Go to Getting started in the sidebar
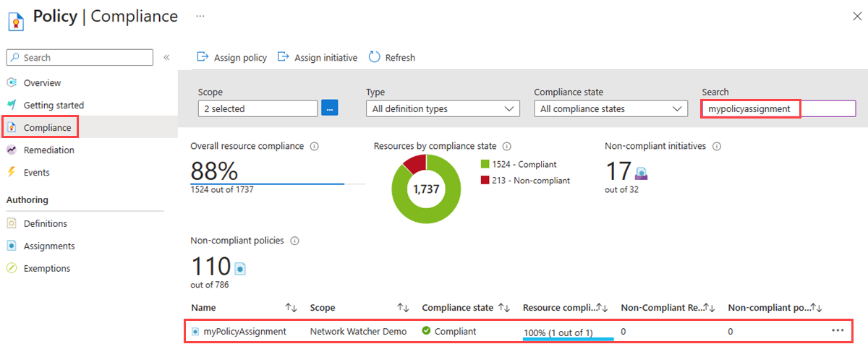Image resolution: width=868 pixels, height=357 pixels. tap(54, 106)
